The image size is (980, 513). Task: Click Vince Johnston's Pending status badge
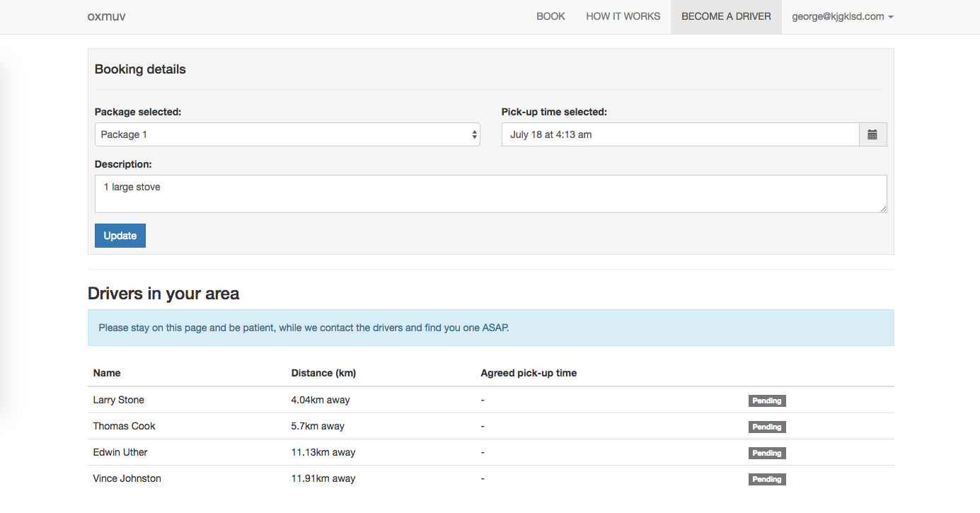767,479
